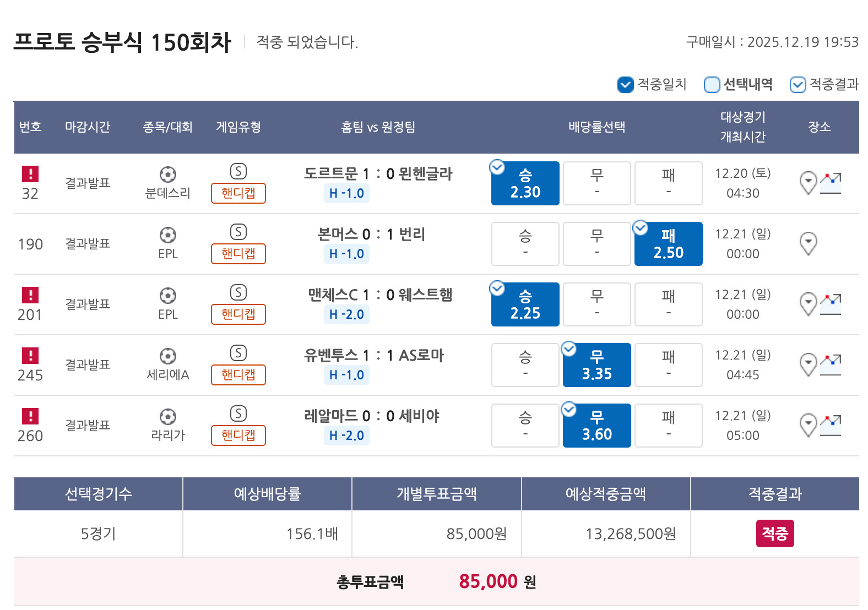Toggle the 적중결과 checkbox
Viewport: 868px width, 610px height.
(x=798, y=85)
